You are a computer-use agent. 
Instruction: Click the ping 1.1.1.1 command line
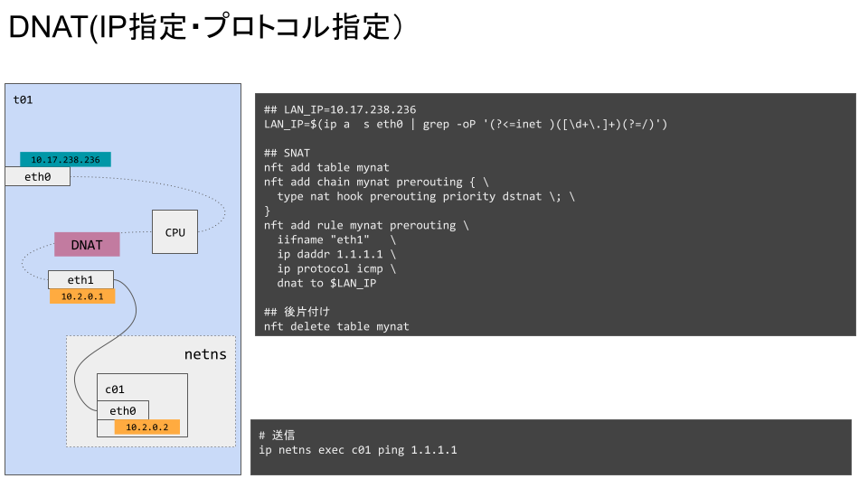pyautogui.click(x=358, y=450)
